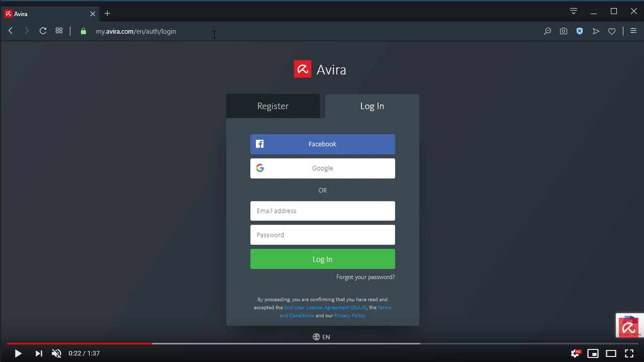Click the Avira logo at the top of the page

click(x=320, y=69)
